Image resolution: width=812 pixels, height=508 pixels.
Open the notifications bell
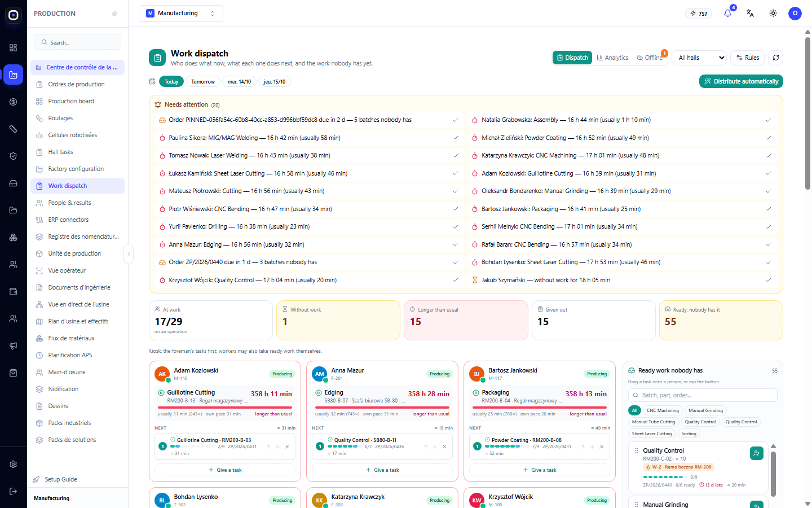[x=727, y=13]
